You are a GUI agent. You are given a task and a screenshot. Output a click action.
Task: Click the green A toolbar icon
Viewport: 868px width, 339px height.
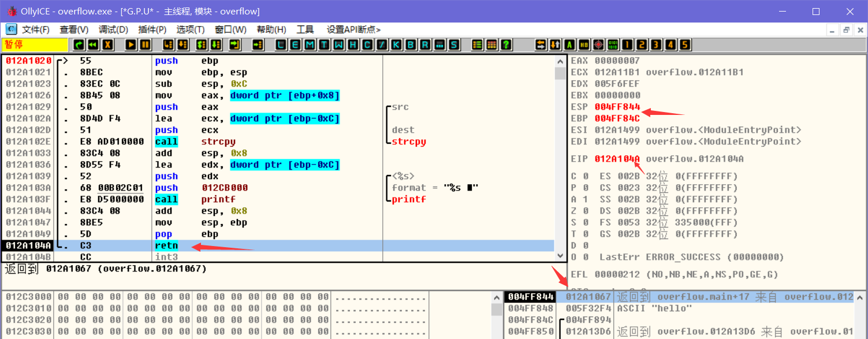(570, 44)
